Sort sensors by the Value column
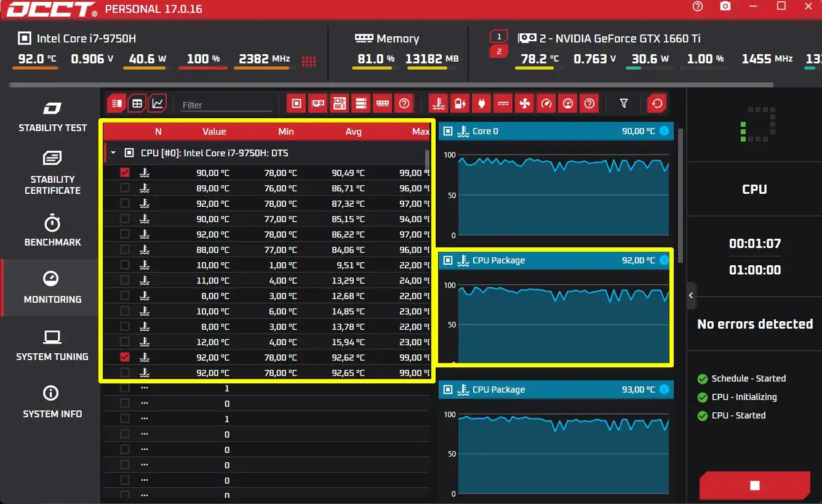Image resolution: width=822 pixels, height=504 pixels. point(214,131)
